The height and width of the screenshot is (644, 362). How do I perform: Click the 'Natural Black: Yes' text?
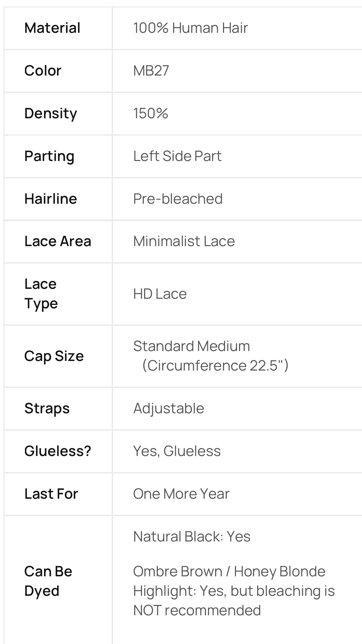pyautogui.click(x=192, y=537)
